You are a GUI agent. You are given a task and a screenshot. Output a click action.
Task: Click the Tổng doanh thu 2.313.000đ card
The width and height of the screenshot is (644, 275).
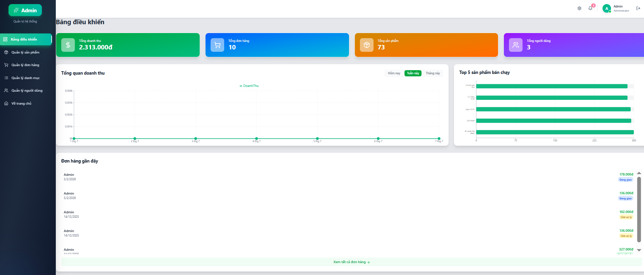(128, 45)
